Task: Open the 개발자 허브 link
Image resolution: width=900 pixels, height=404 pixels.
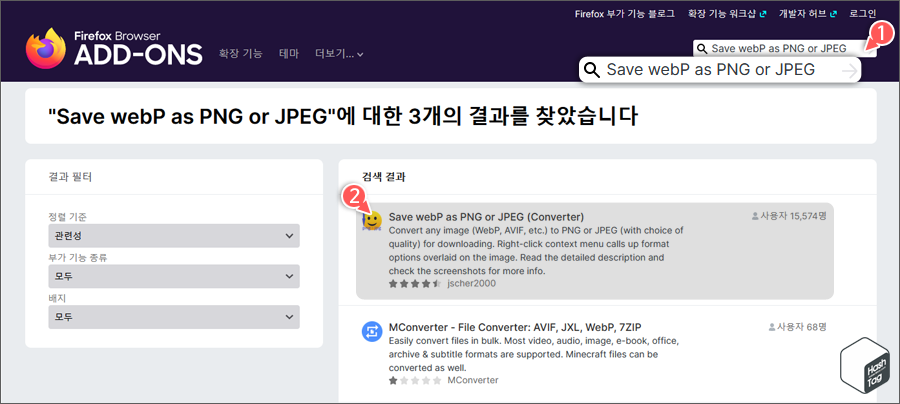Action: coord(807,13)
